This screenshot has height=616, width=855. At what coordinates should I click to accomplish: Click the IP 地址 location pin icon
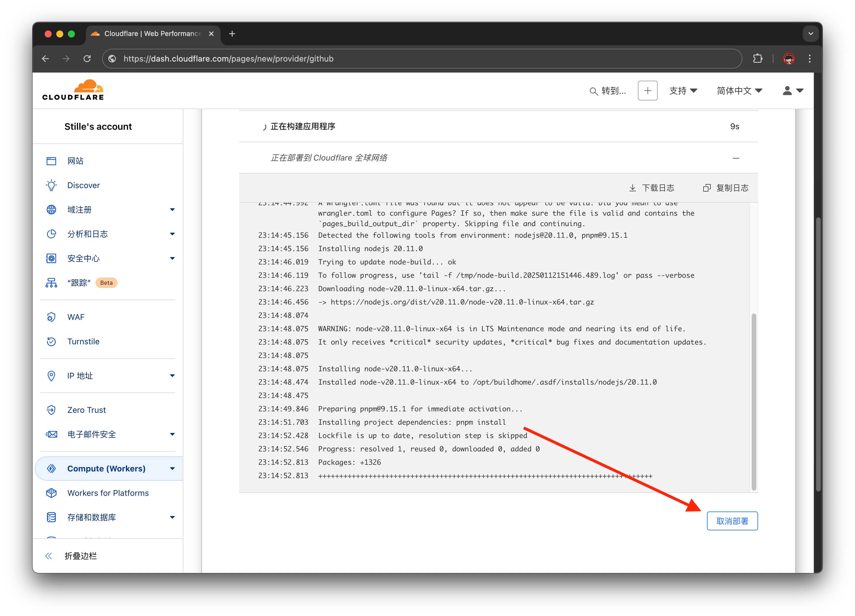pos(51,375)
